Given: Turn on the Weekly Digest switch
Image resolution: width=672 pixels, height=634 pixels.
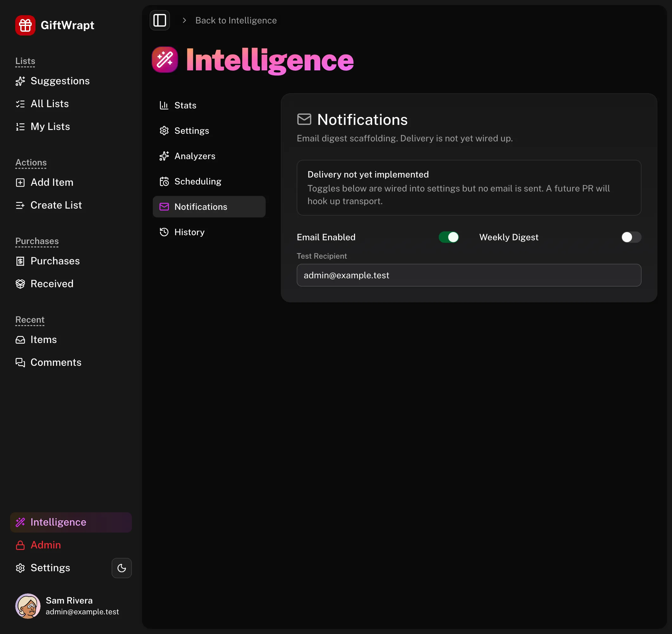Looking at the screenshot, I should [x=631, y=237].
